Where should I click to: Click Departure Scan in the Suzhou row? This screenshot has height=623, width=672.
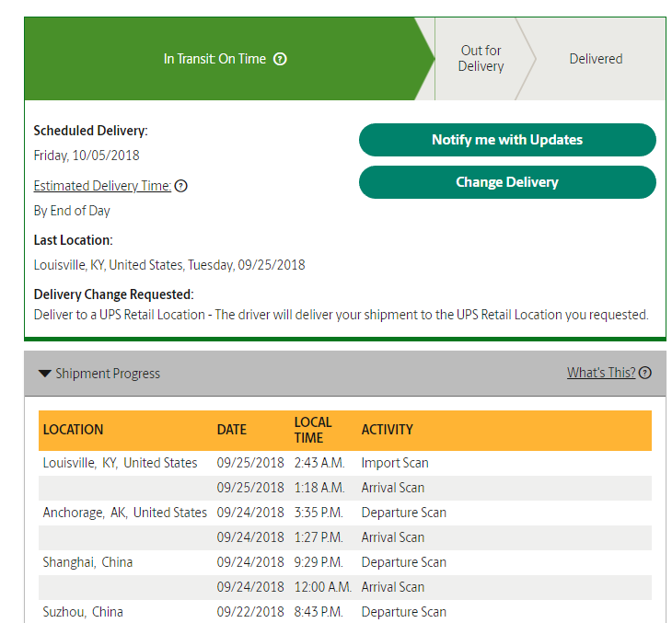tap(404, 612)
